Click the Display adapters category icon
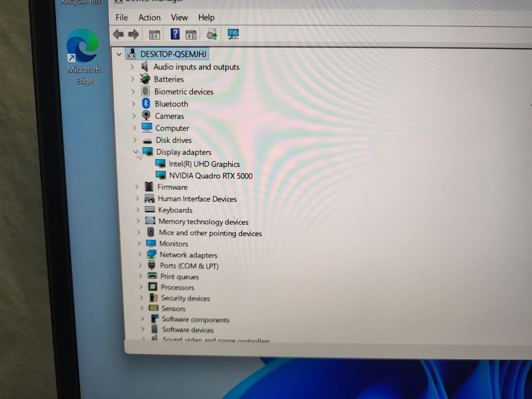532x399 pixels. pyautogui.click(x=148, y=152)
